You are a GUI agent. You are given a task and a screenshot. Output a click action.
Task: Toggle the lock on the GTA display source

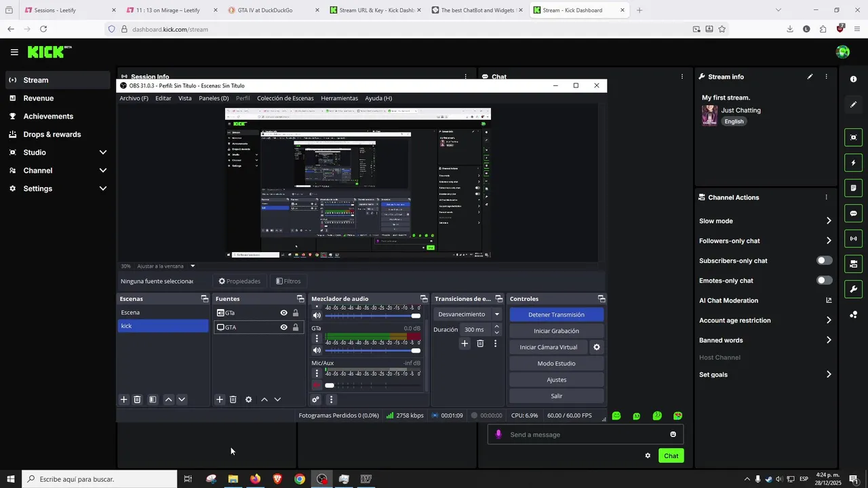[296, 327]
